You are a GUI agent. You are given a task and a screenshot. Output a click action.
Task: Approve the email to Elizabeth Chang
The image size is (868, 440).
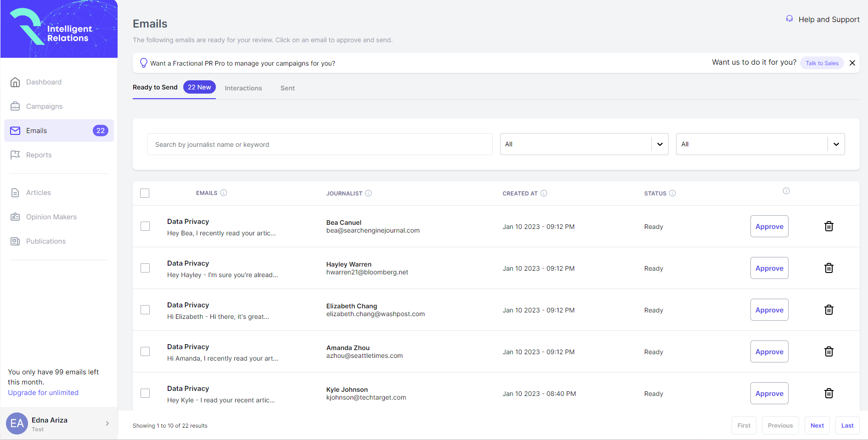point(769,310)
